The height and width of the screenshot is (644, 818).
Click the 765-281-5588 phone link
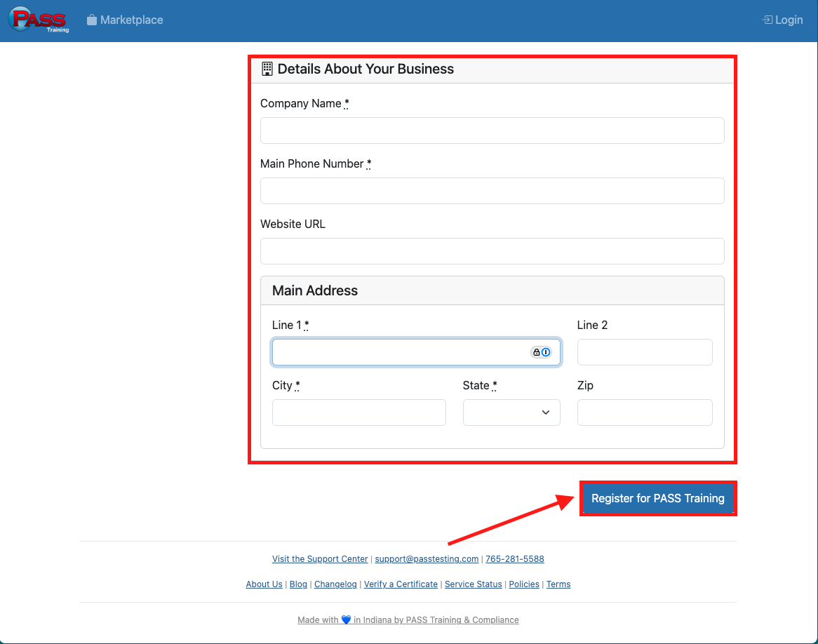[514, 559]
